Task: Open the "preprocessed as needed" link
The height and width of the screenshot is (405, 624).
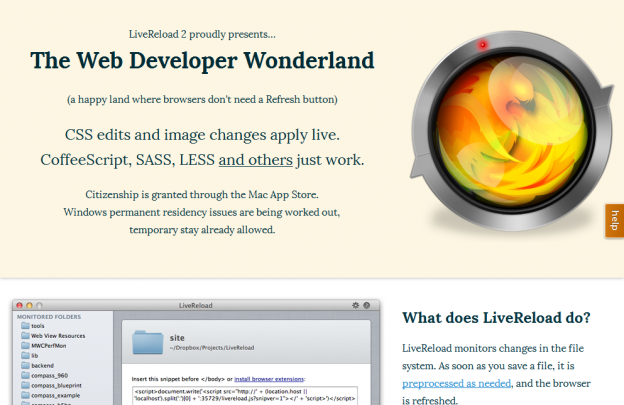Action: click(x=456, y=384)
